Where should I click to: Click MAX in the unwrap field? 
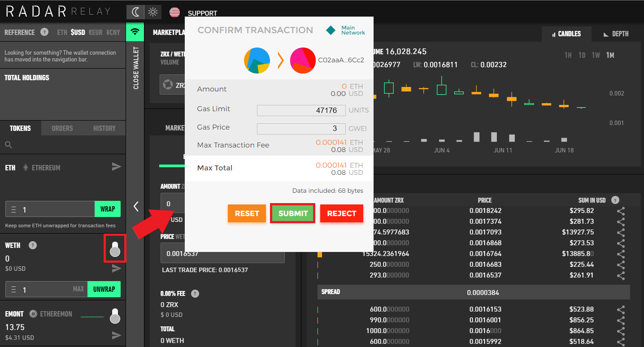point(78,289)
